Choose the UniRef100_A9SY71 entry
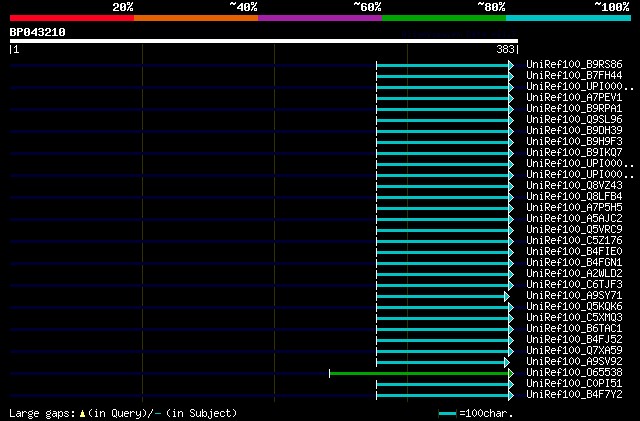The height and width of the screenshot is (421, 640). click(x=574, y=296)
